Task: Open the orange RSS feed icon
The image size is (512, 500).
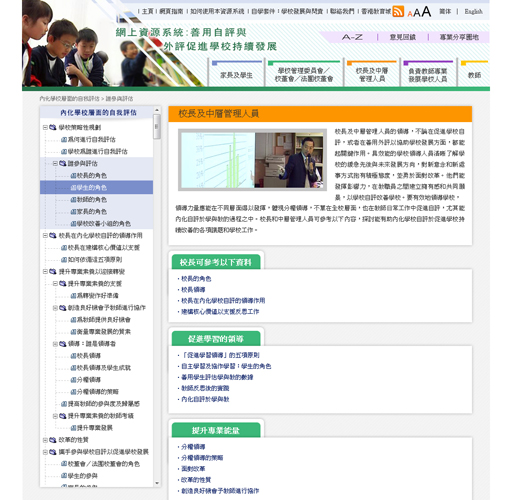Action: click(x=398, y=11)
